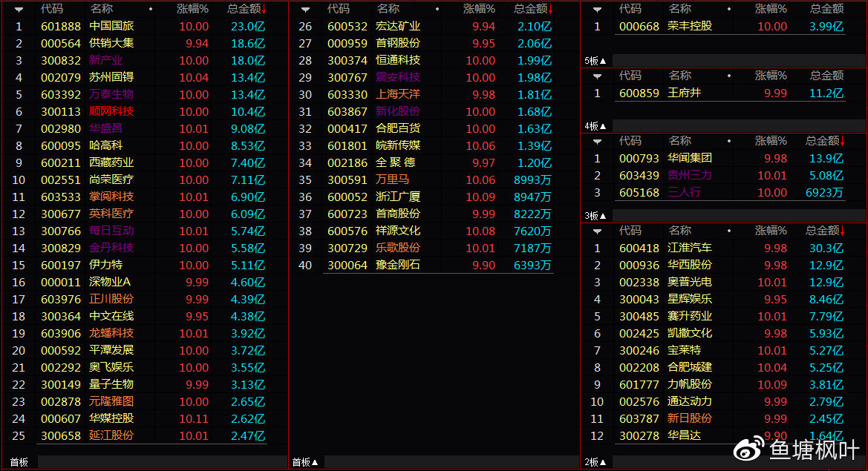The width and height of the screenshot is (868, 471).
Task: Click stock 合肥百货
Action: [398, 129]
